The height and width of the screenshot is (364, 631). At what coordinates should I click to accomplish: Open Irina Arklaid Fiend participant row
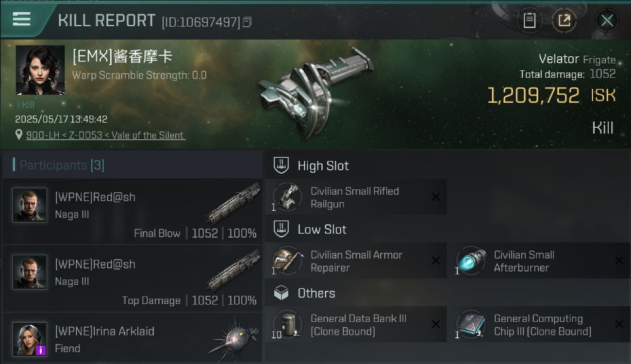tap(132, 338)
